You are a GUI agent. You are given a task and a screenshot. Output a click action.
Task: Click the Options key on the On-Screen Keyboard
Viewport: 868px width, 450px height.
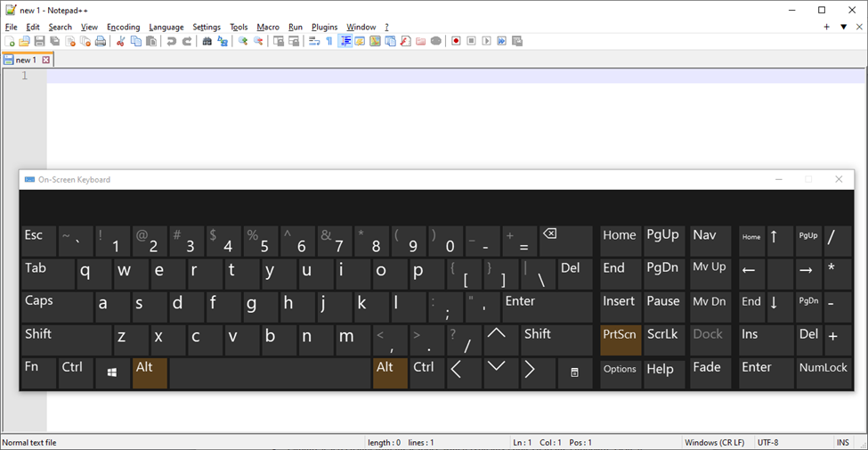[621, 373]
